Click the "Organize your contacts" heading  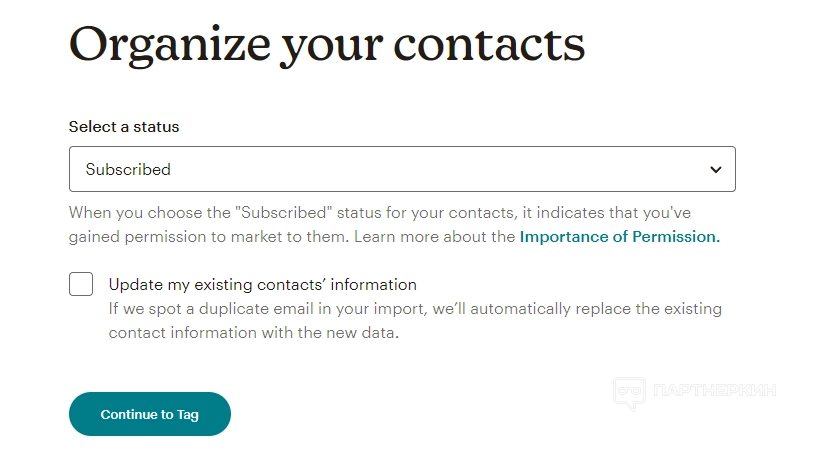326,44
